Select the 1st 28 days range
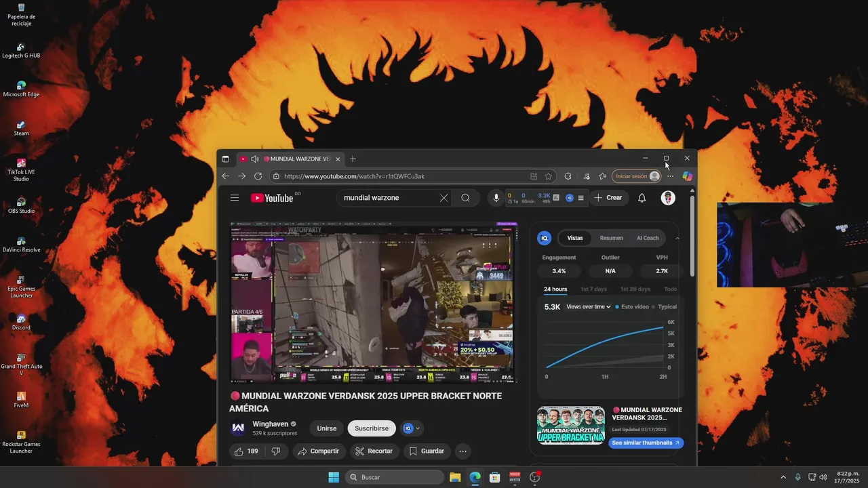This screenshot has height=488, width=868. pos(635,289)
